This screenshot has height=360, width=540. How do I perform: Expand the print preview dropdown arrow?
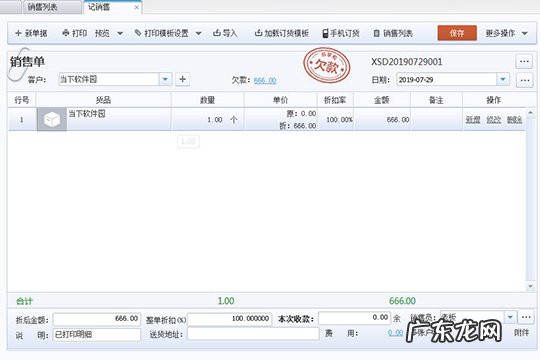(x=120, y=33)
